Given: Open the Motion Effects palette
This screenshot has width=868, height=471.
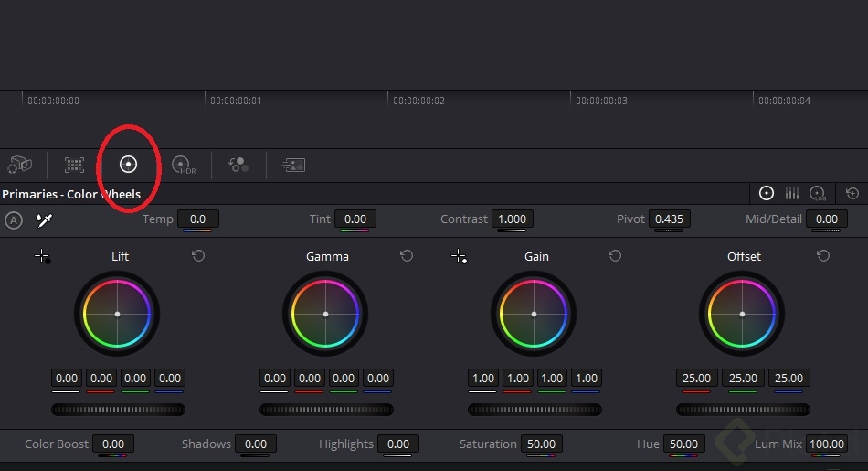Looking at the screenshot, I should pos(293,166).
